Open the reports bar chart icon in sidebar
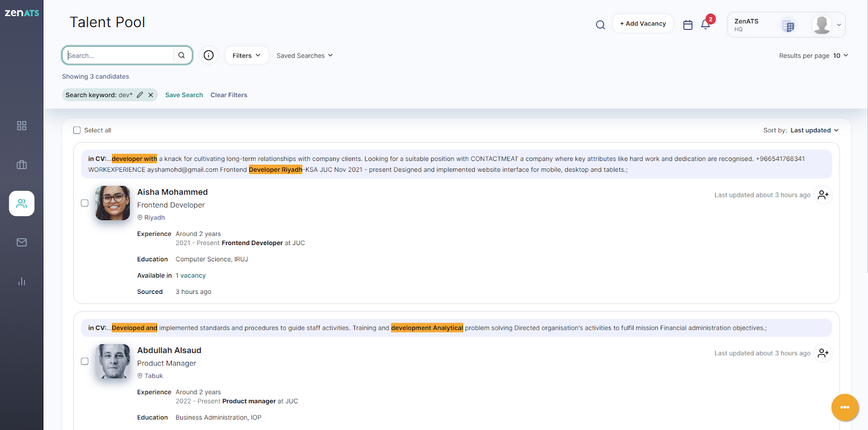Image resolution: width=868 pixels, height=430 pixels. (22, 281)
